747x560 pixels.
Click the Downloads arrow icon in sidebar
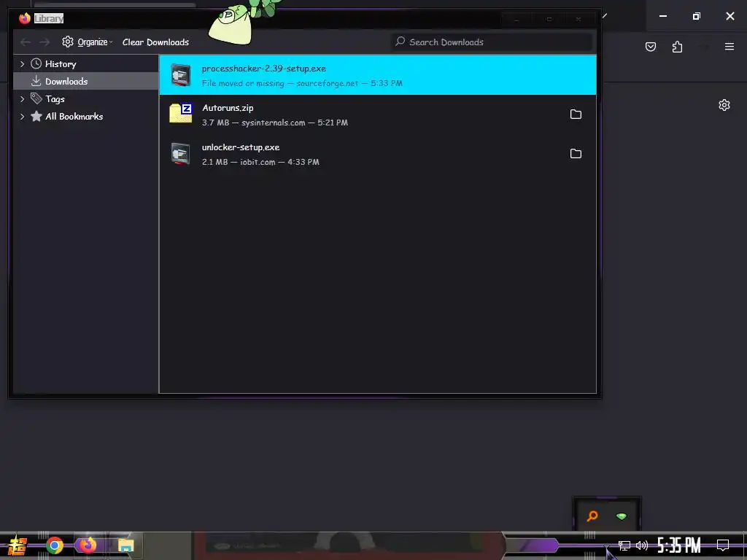[36, 81]
